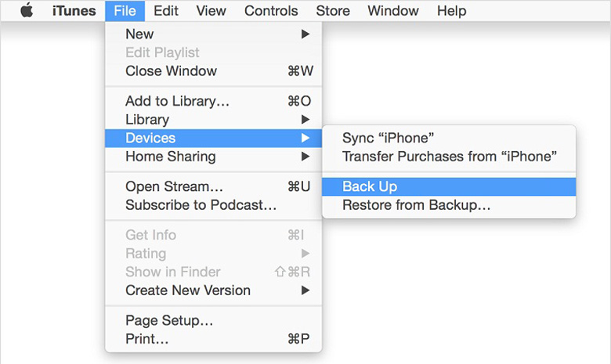The width and height of the screenshot is (611, 364).
Task: Select Add to Library… item
Action: (x=177, y=101)
